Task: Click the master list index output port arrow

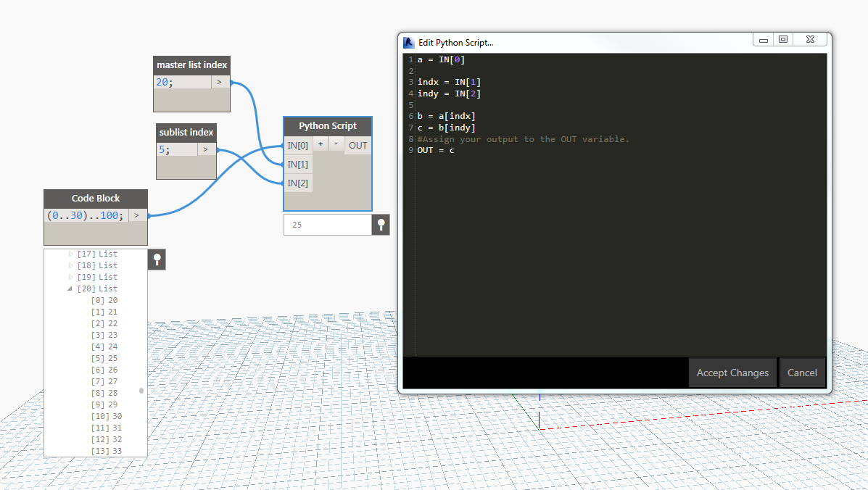Action: coord(220,83)
